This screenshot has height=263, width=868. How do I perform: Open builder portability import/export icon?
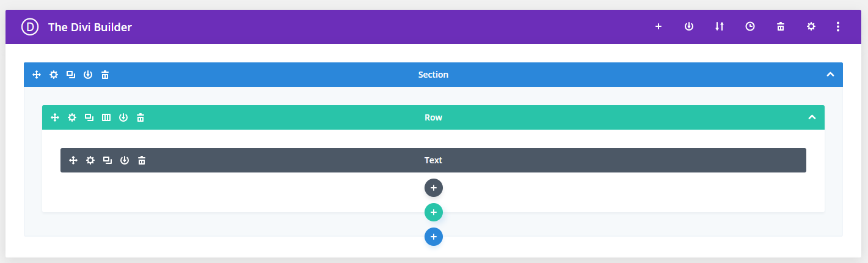[x=720, y=26]
